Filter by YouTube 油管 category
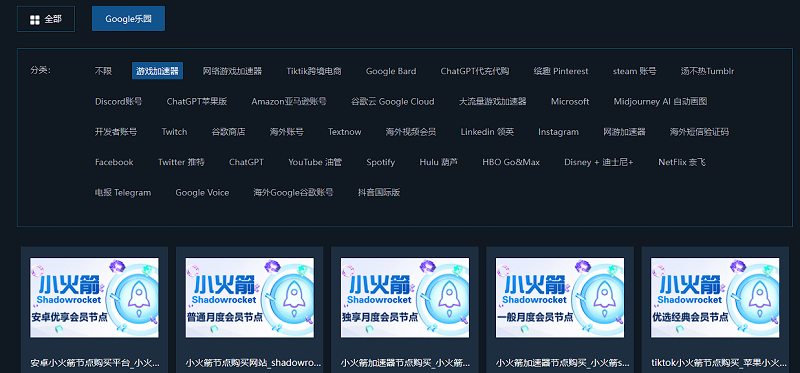 point(315,162)
